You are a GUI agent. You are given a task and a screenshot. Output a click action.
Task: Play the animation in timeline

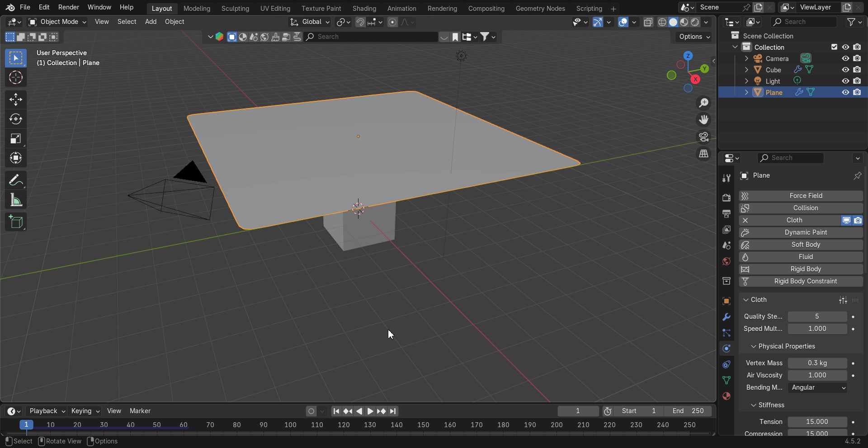370,411
